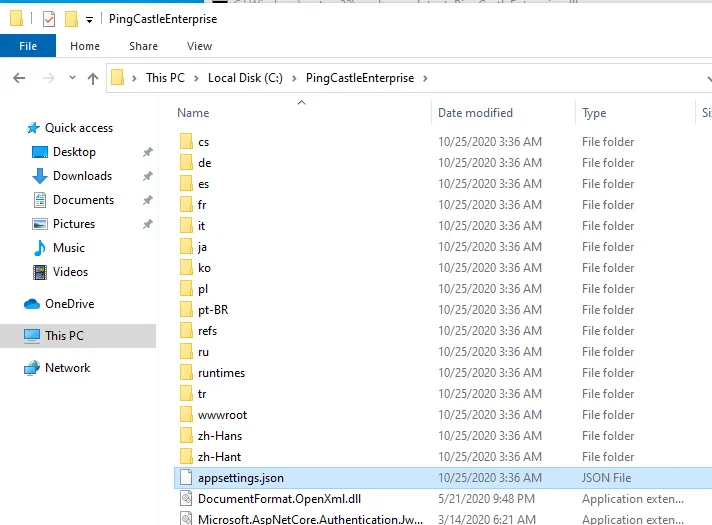Image resolution: width=712 pixels, height=525 pixels.
Task: Select the it folder icon
Action: tap(186, 225)
